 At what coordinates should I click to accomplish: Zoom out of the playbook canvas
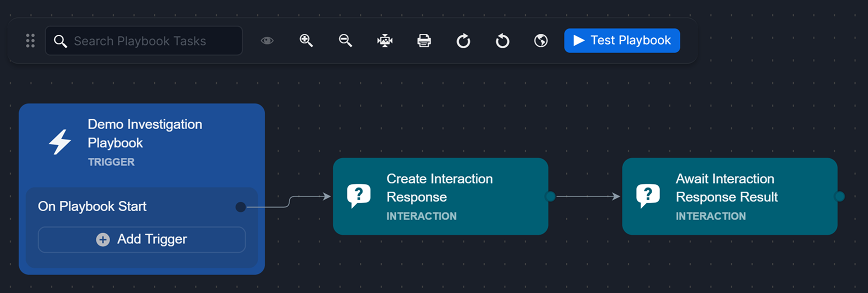coord(345,41)
